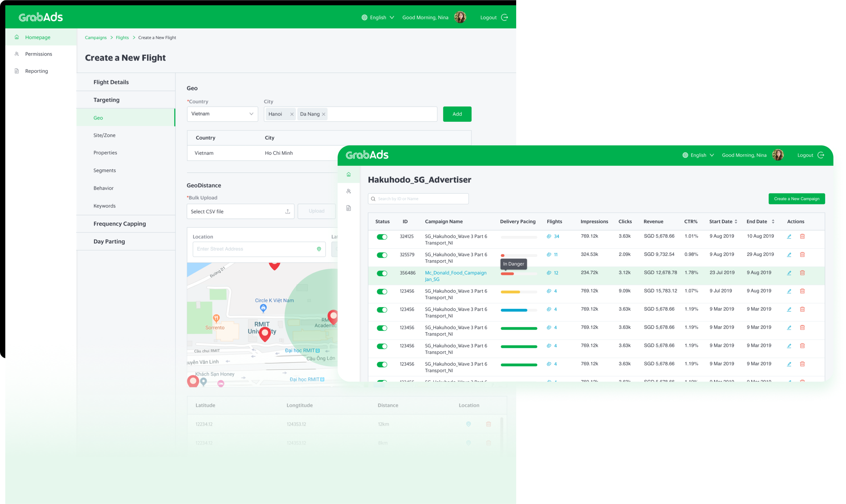Viewport: 846px width, 504px height.
Task: Disable the status toggle for campaign 325579
Action: click(382, 255)
